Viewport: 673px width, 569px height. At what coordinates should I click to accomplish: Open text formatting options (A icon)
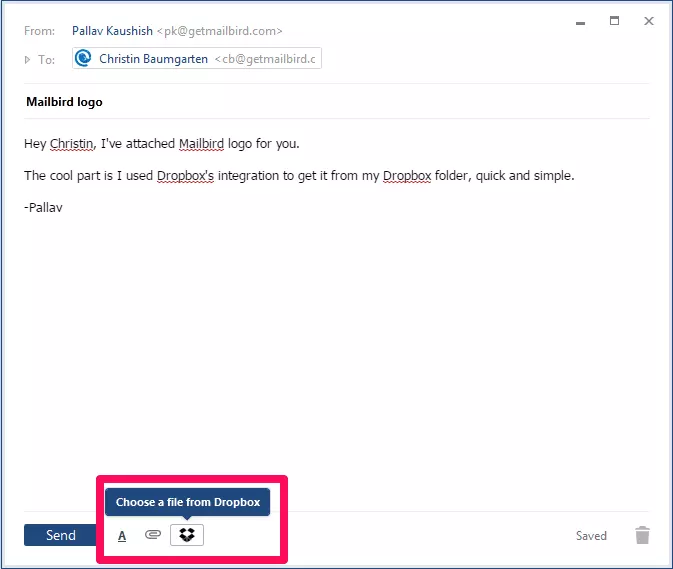tap(122, 536)
